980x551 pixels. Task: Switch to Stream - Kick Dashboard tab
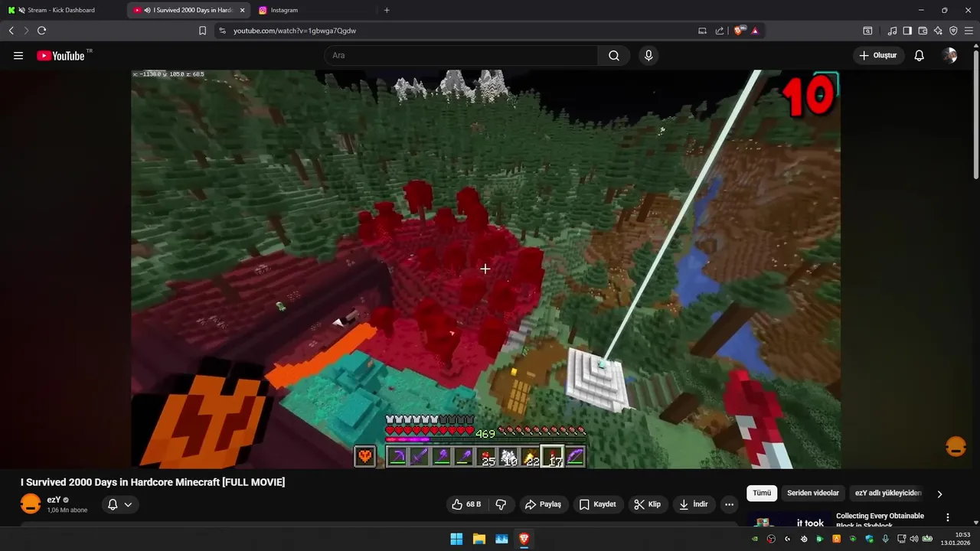tap(61, 10)
